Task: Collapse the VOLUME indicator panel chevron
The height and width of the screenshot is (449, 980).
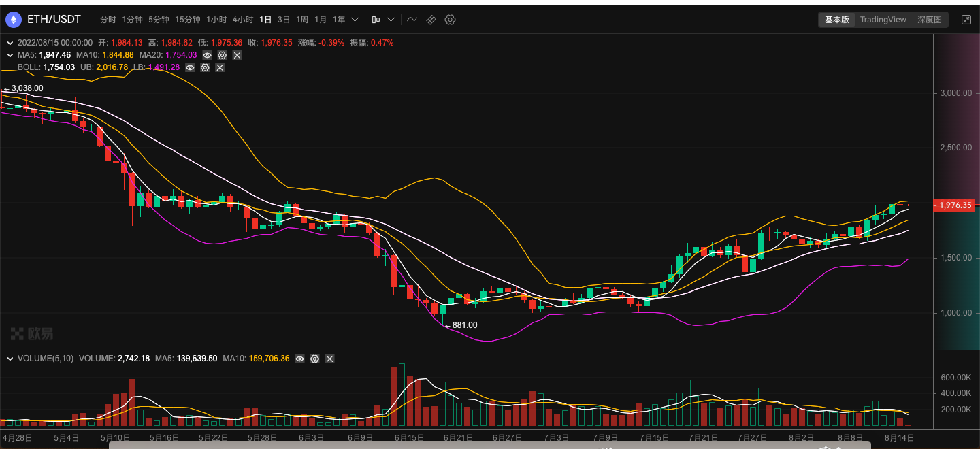Action: (x=10, y=359)
